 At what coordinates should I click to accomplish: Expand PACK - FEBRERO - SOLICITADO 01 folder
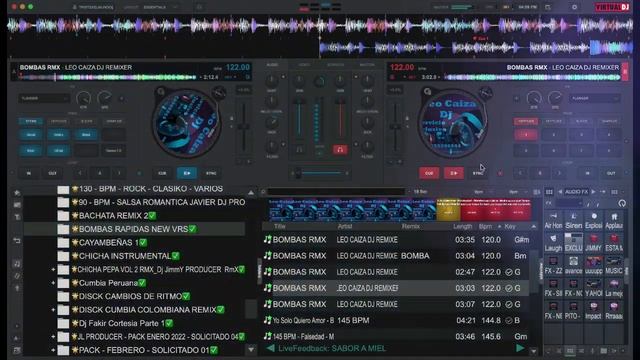coord(53,350)
